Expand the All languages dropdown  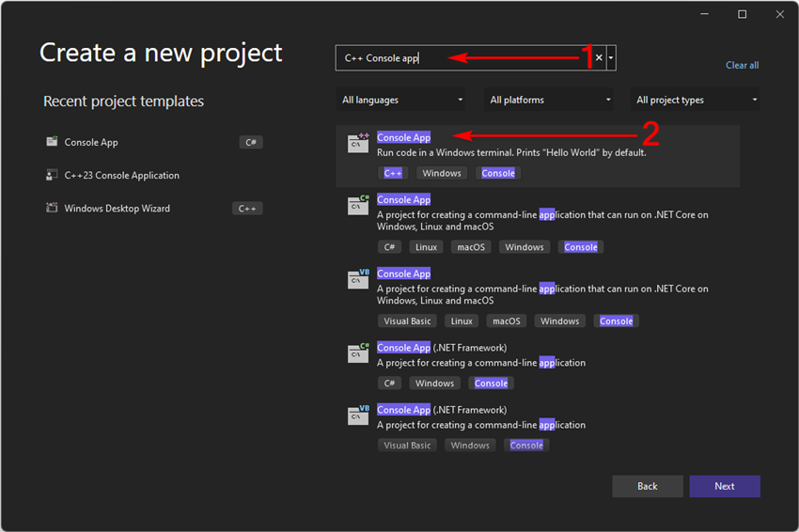tap(401, 100)
